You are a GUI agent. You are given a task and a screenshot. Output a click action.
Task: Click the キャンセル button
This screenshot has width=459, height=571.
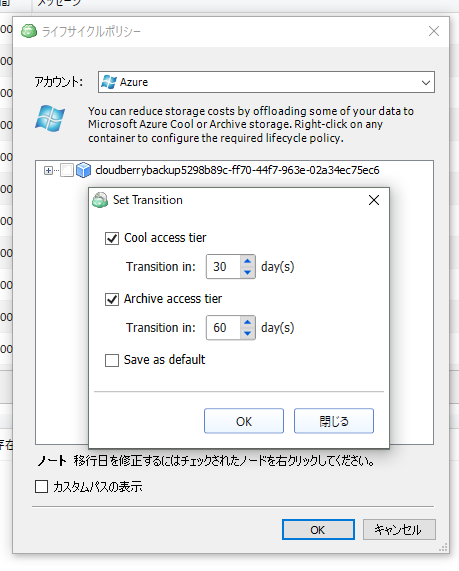click(x=399, y=529)
